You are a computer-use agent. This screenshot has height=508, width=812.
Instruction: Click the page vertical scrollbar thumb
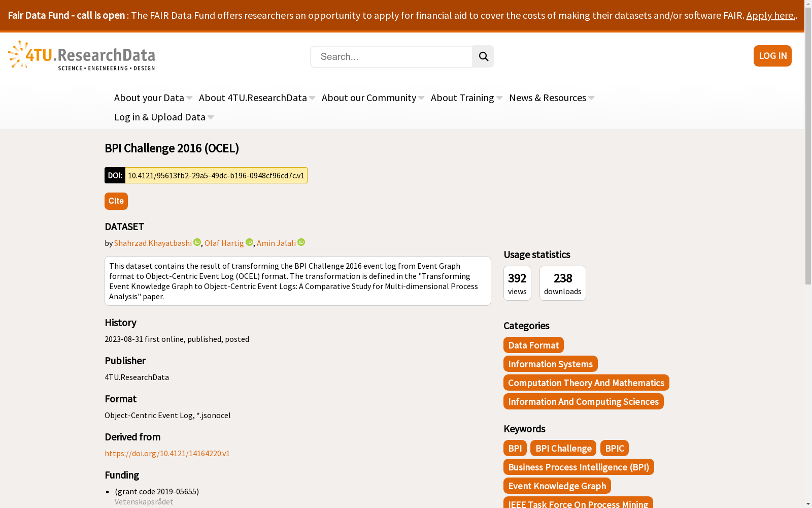click(808, 146)
